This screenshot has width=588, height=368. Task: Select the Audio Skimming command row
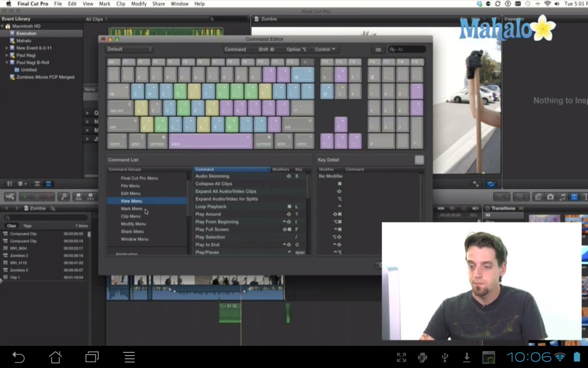tap(250, 176)
